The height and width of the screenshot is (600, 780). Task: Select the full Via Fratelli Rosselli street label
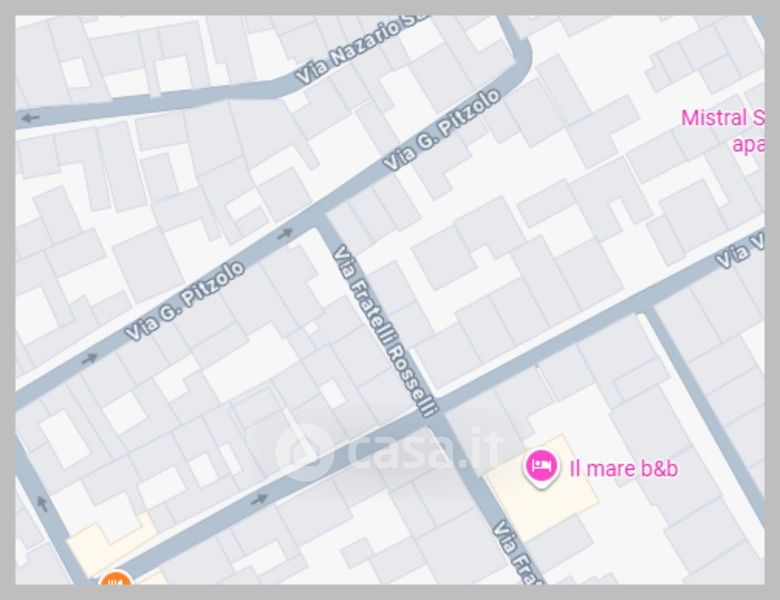385,330
